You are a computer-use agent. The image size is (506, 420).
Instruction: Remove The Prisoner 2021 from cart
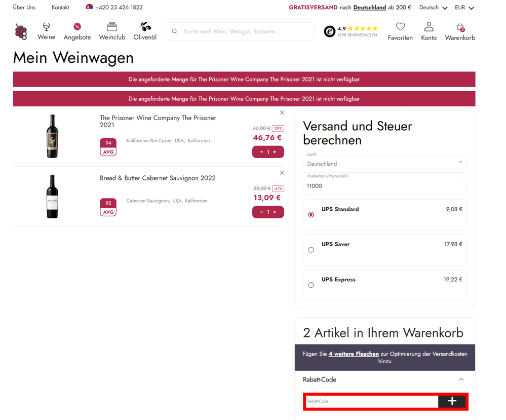click(282, 112)
